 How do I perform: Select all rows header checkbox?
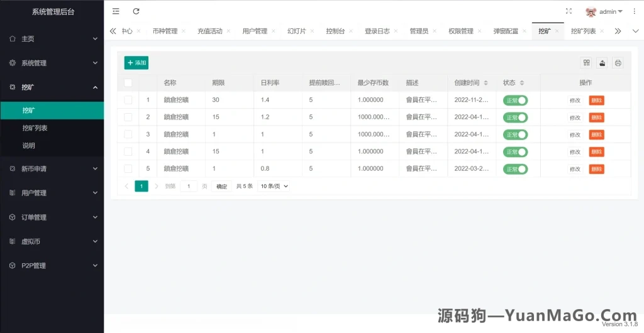point(128,83)
